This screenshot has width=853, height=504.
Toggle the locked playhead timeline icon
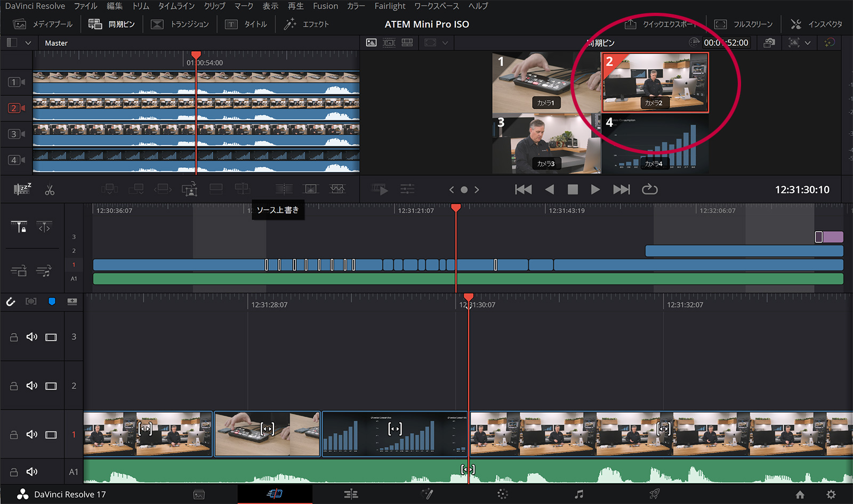click(19, 227)
